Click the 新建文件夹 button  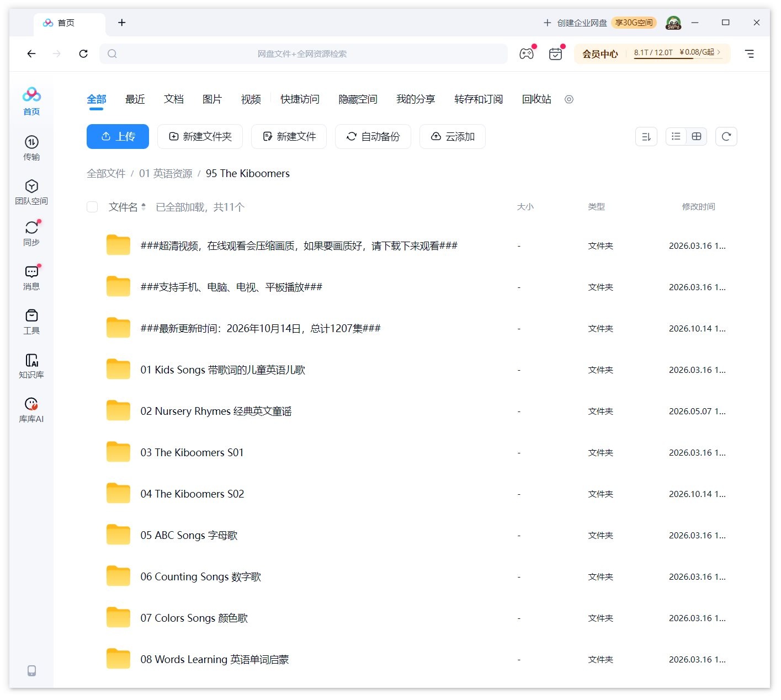200,136
